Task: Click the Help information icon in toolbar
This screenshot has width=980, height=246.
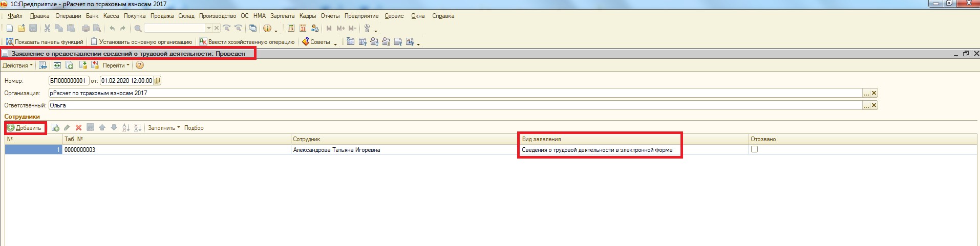Action: click(267, 29)
